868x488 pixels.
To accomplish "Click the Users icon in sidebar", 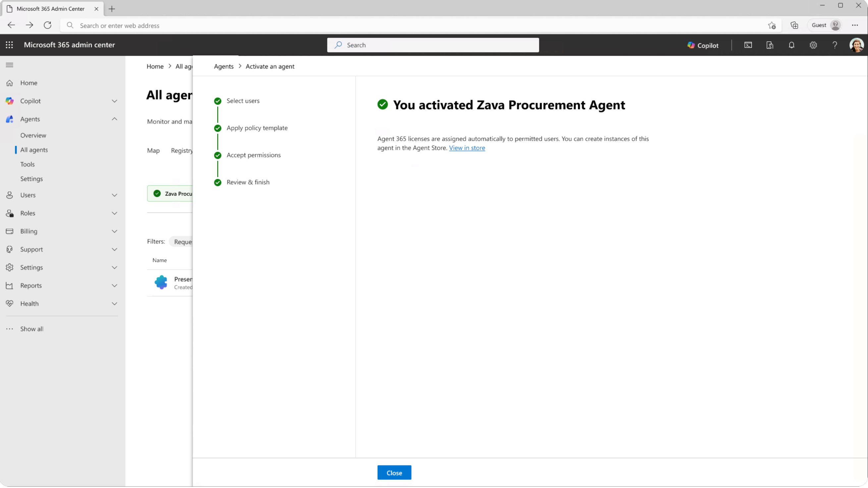I will coord(9,195).
